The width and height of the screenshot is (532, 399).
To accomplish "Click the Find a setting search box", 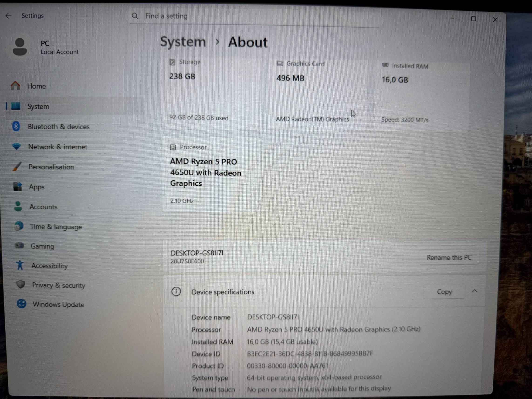I will pyautogui.click(x=255, y=16).
